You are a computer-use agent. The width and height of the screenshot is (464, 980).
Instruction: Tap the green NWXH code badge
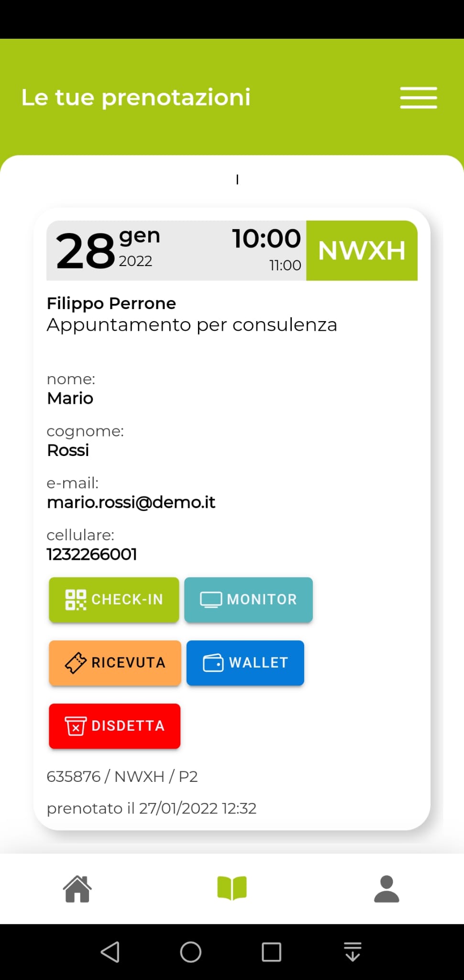click(x=362, y=250)
